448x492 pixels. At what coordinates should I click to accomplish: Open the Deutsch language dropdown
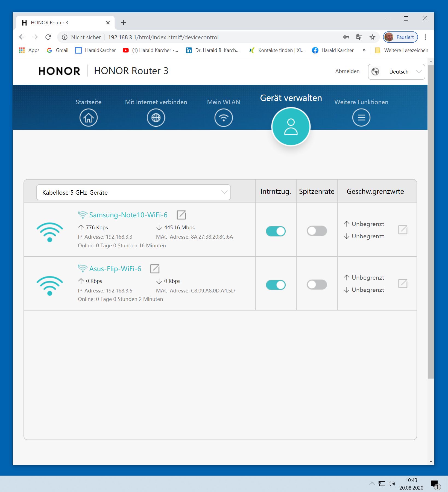pos(396,72)
